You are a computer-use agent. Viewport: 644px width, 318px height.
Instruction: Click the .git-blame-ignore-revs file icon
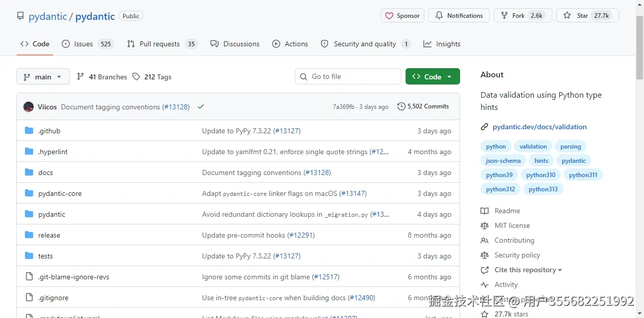point(29,277)
